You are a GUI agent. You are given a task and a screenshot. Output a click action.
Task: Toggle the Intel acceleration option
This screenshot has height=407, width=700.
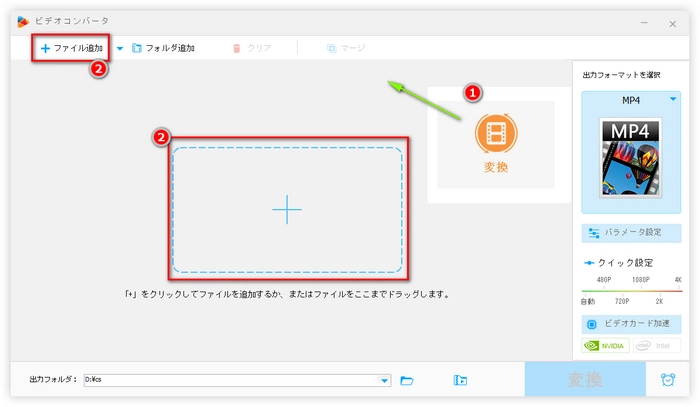coord(656,346)
